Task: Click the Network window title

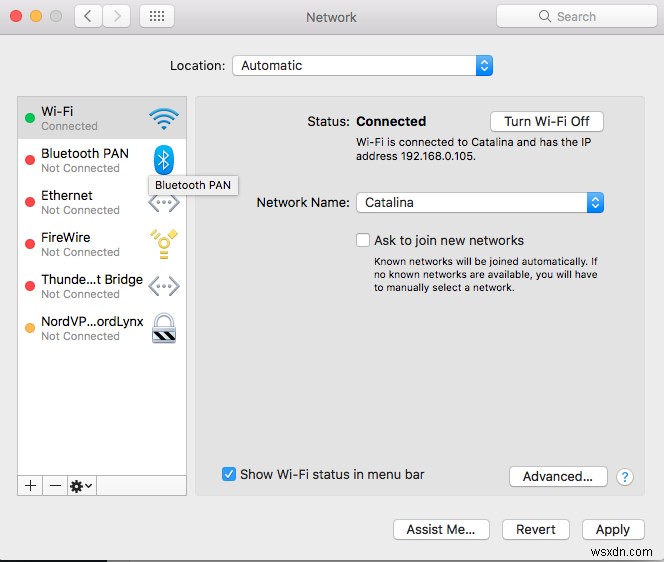Action: [x=331, y=17]
